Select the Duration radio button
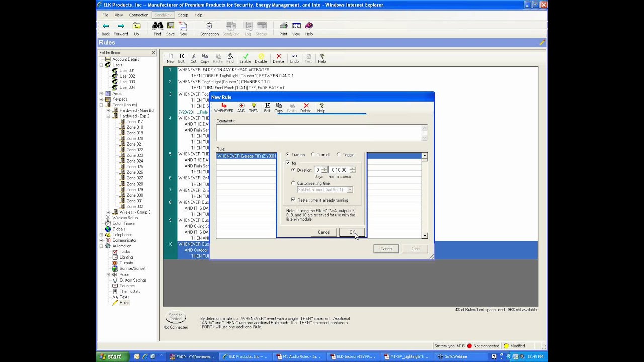644x362 pixels. [293, 170]
